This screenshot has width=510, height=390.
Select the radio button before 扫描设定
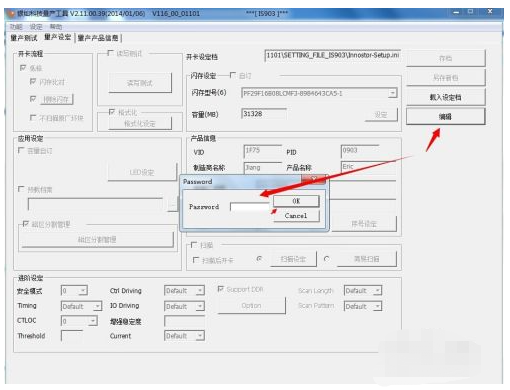[259, 259]
